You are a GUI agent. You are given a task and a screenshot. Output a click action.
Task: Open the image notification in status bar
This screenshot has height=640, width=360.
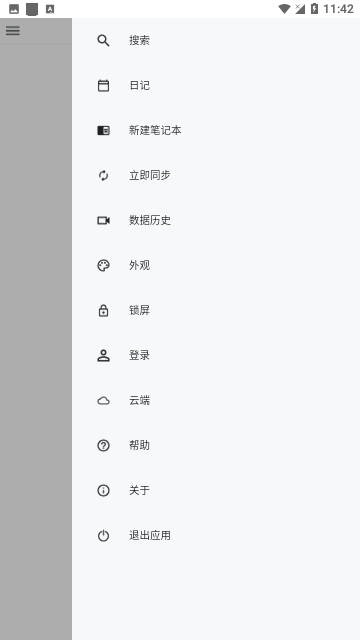[14, 9]
